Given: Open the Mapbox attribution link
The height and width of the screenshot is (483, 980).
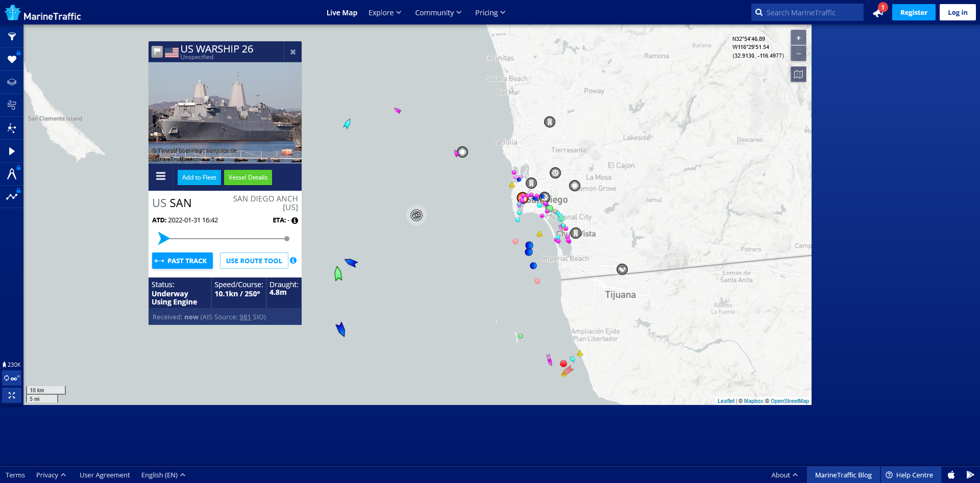Looking at the screenshot, I should [753, 401].
